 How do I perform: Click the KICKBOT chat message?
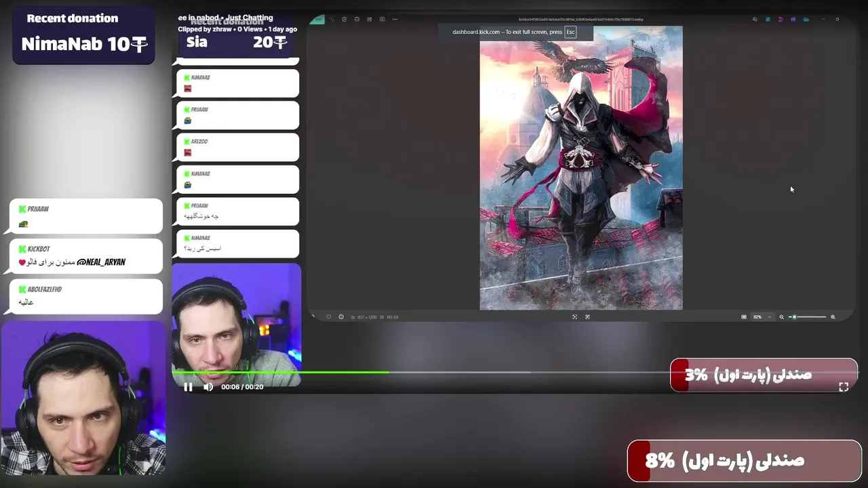[86, 256]
